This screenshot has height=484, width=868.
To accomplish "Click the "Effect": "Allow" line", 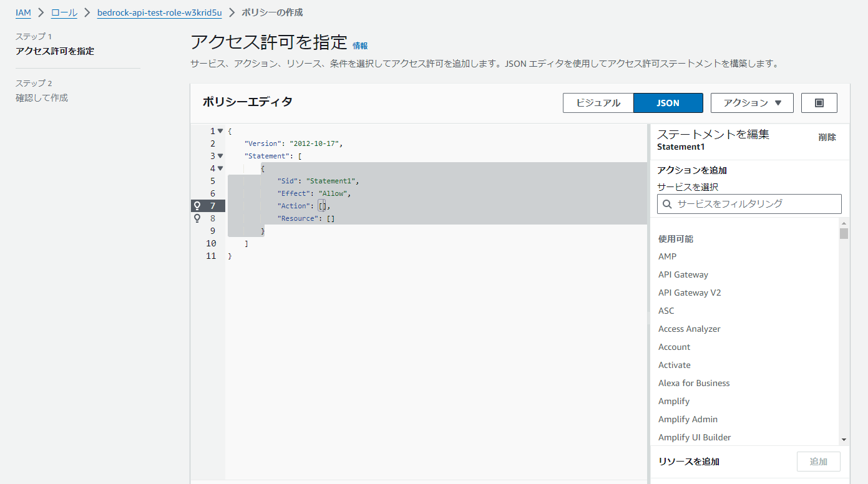I will click(315, 193).
